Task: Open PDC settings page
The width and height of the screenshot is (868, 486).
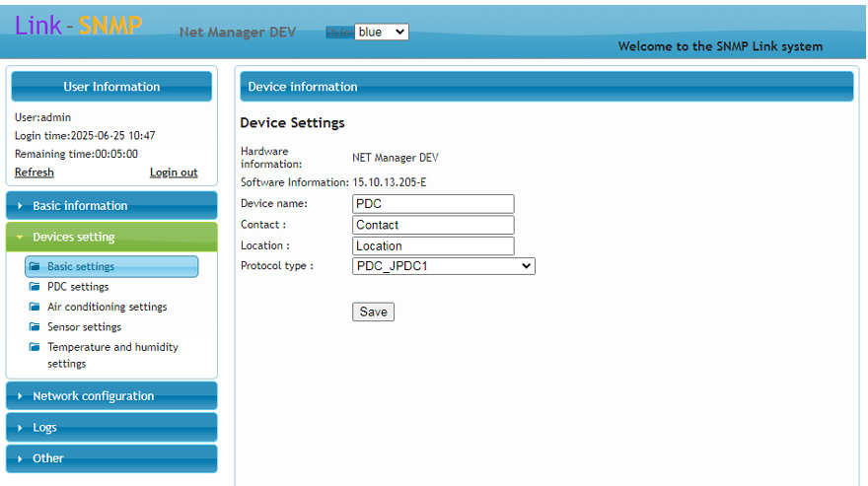Action: coord(78,287)
